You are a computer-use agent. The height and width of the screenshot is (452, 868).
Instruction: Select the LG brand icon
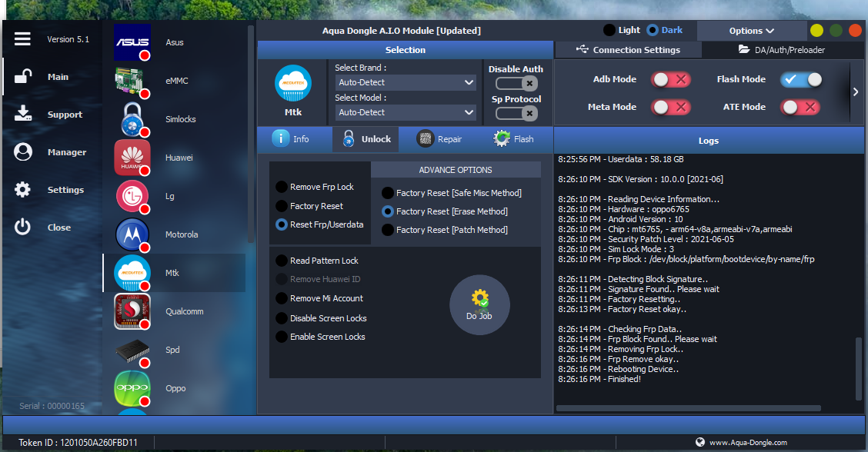[132, 196]
